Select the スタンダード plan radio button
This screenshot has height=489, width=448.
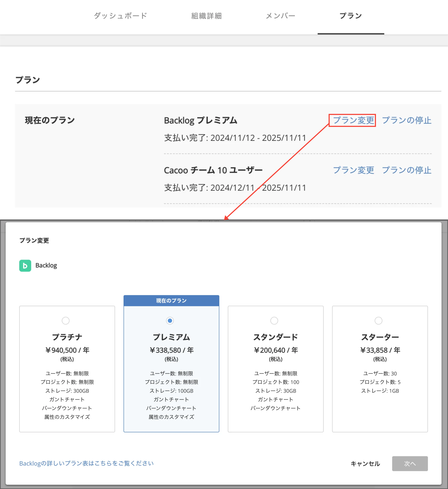pyautogui.click(x=274, y=321)
